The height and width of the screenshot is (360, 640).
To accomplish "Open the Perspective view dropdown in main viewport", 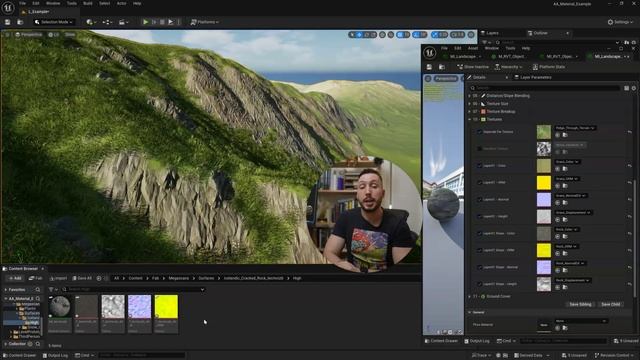I will pyautogui.click(x=29, y=35).
